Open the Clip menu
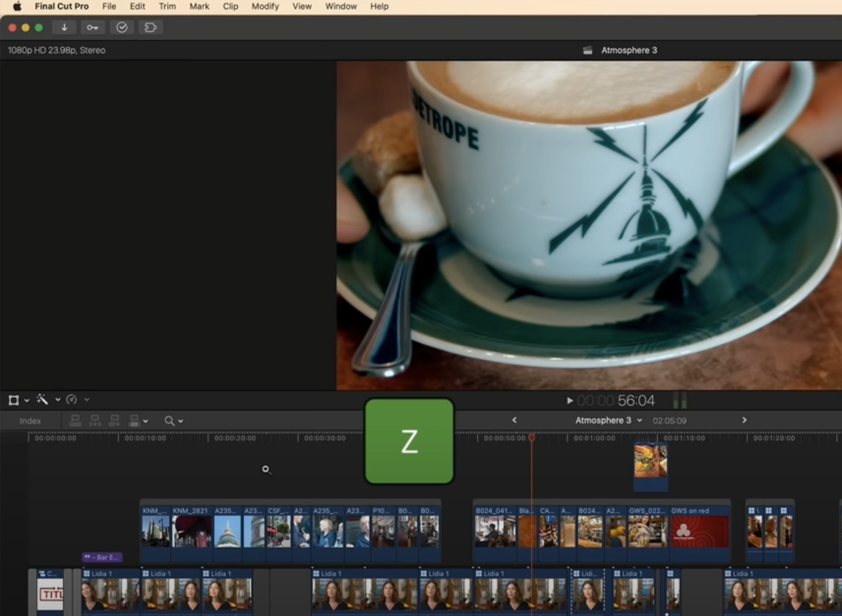Screen dimensions: 842x616 [x=231, y=6]
